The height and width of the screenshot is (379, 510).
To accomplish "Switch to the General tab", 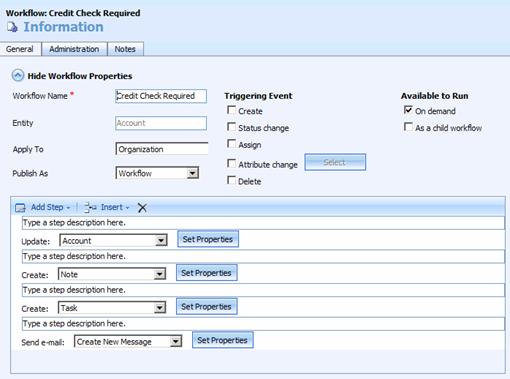I will click(x=20, y=49).
